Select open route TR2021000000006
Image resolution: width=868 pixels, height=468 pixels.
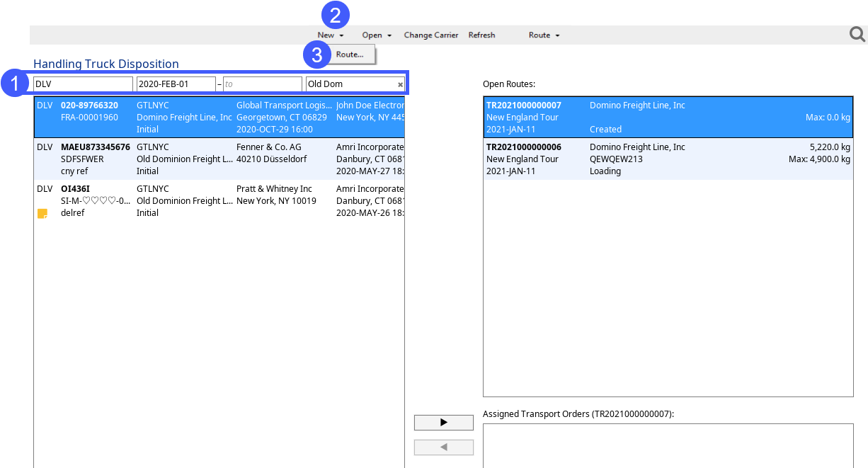pos(668,159)
